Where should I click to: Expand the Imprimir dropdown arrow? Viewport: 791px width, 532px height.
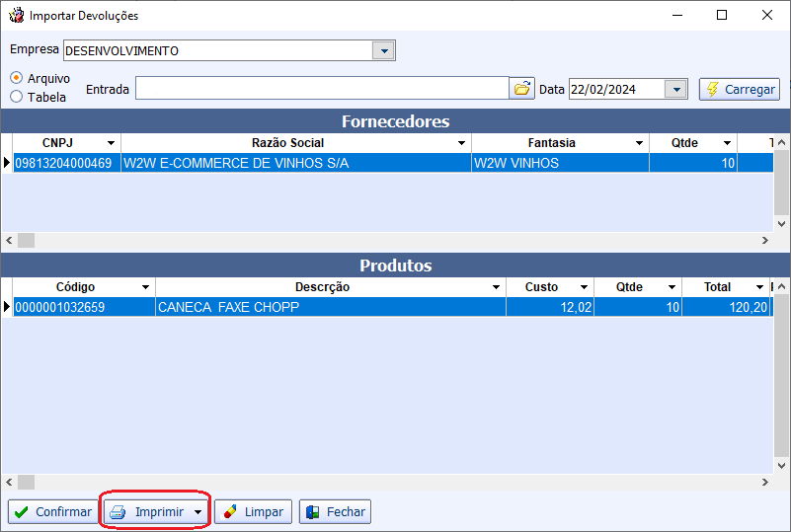tap(198, 511)
